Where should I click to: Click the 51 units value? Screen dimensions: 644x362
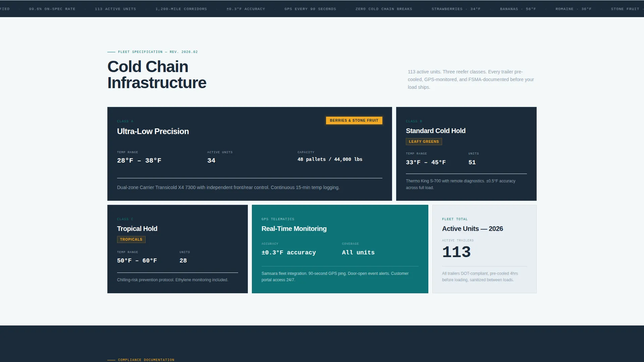pyautogui.click(x=472, y=162)
